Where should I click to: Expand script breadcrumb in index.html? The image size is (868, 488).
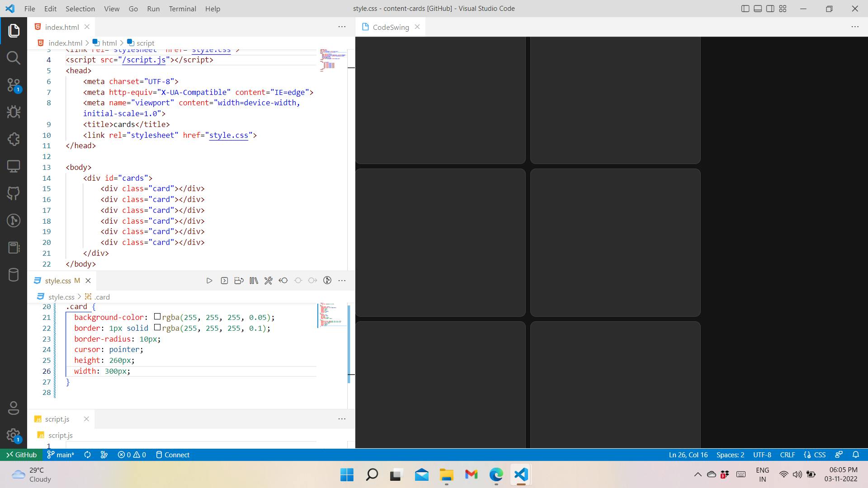[141, 43]
